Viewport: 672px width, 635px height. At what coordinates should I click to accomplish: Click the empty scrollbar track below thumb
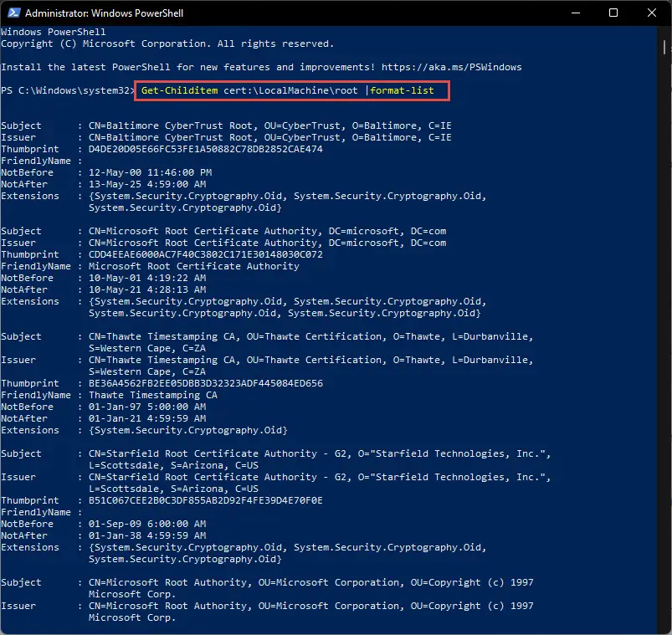pos(664,343)
